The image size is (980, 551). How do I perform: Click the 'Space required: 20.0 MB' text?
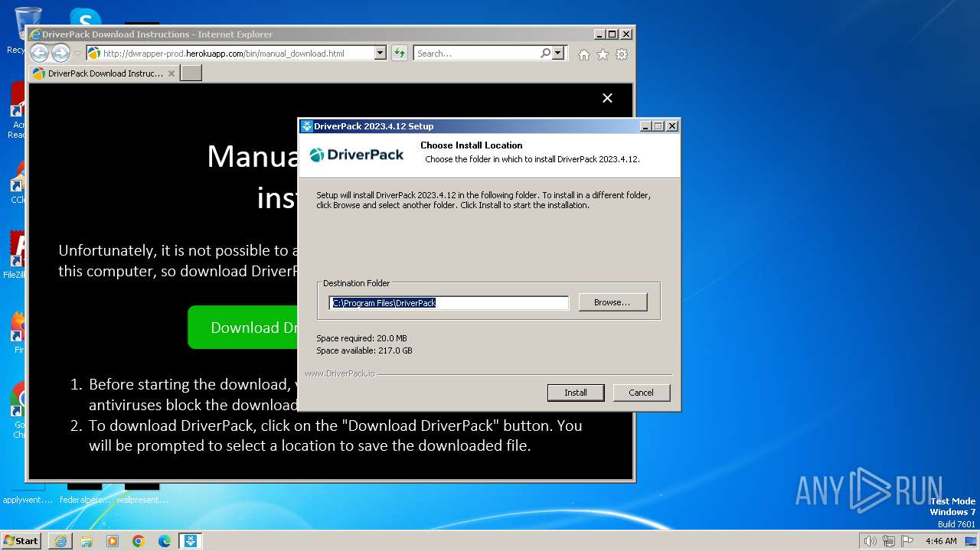tap(361, 338)
